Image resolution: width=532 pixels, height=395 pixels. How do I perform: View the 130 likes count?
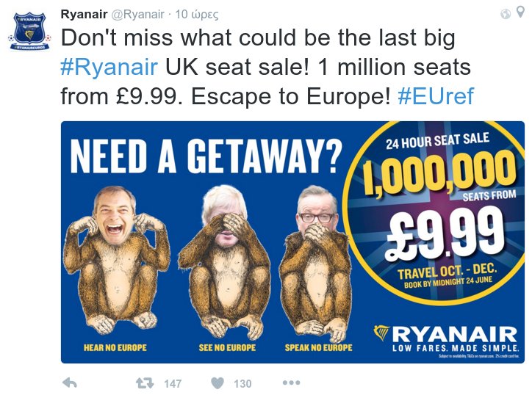242,383
